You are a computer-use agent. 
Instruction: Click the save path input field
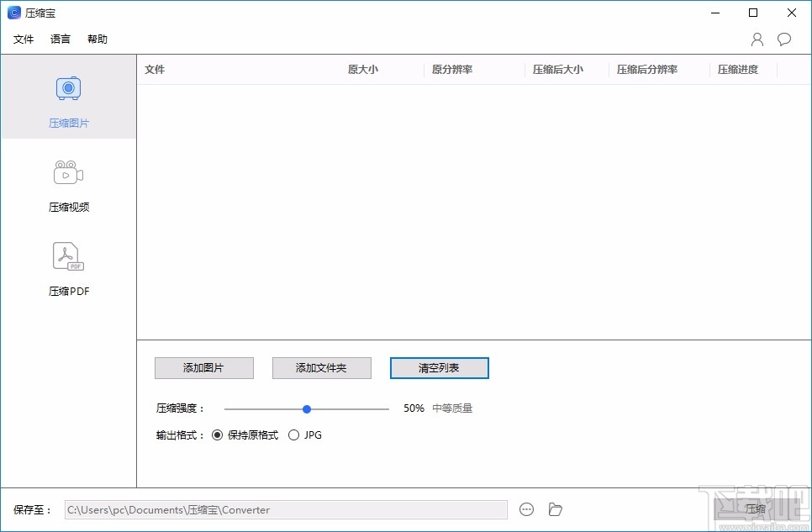(286, 509)
